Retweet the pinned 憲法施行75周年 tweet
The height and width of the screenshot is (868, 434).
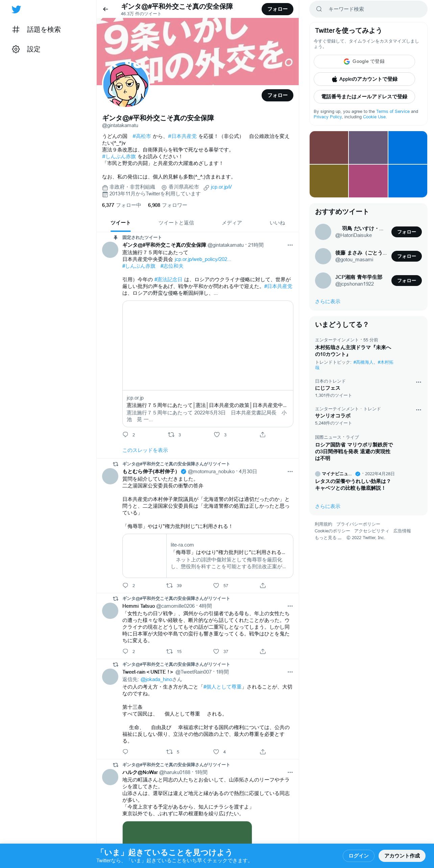click(171, 435)
